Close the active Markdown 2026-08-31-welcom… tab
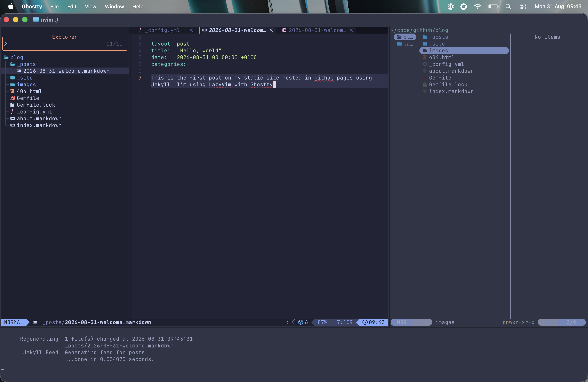The width and height of the screenshot is (588, 382). point(271,30)
